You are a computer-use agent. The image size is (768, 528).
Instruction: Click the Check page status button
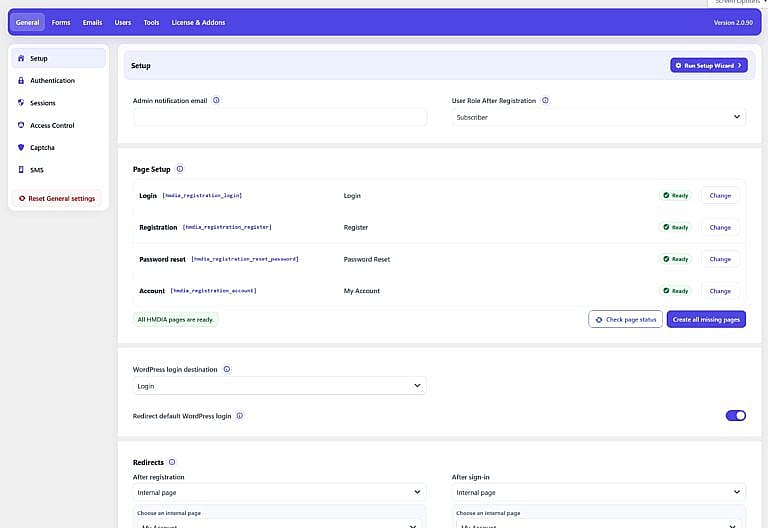point(625,319)
